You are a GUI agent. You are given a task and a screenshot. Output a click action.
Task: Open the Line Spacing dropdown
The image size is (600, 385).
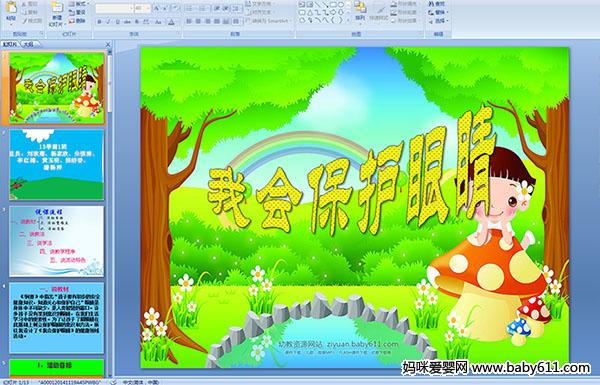(x=236, y=8)
